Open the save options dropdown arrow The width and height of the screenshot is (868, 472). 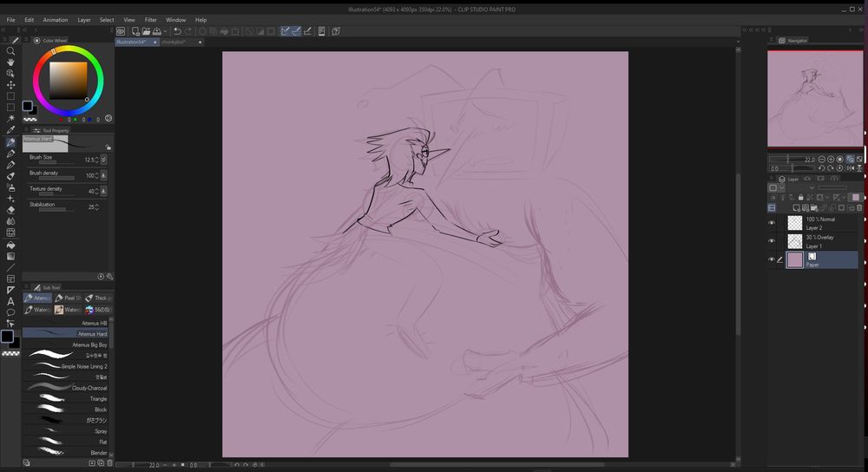[x=166, y=31]
